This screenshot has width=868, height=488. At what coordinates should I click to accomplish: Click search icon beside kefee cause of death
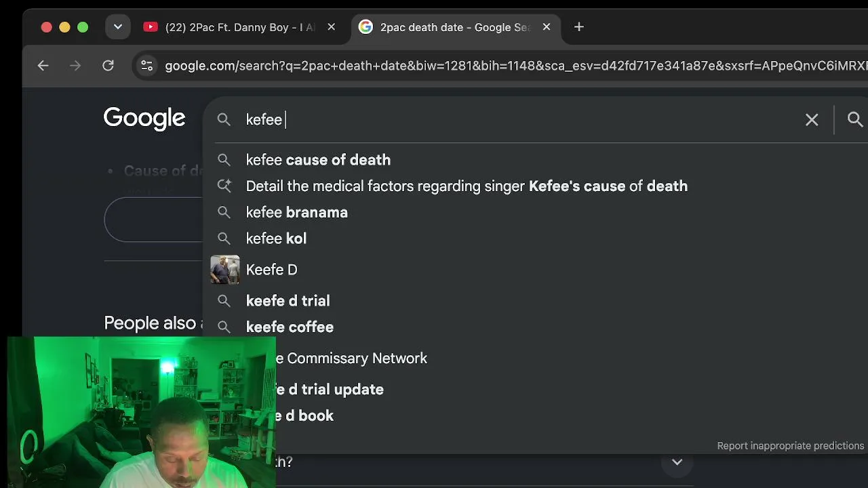click(224, 160)
